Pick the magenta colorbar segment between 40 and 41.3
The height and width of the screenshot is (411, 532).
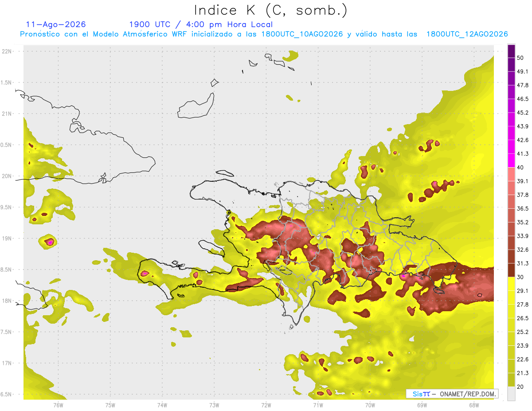(511, 160)
